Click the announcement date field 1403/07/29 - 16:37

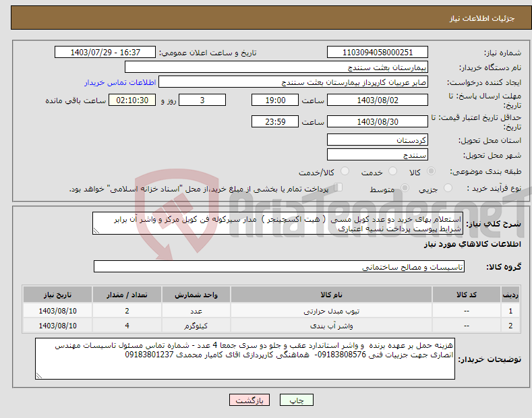coord(105,53)
